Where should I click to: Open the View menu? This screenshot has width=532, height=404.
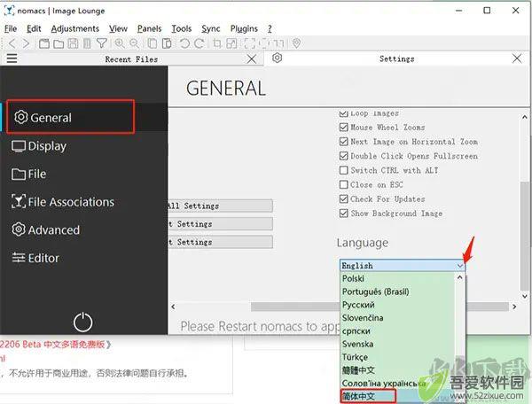(118, 29)
